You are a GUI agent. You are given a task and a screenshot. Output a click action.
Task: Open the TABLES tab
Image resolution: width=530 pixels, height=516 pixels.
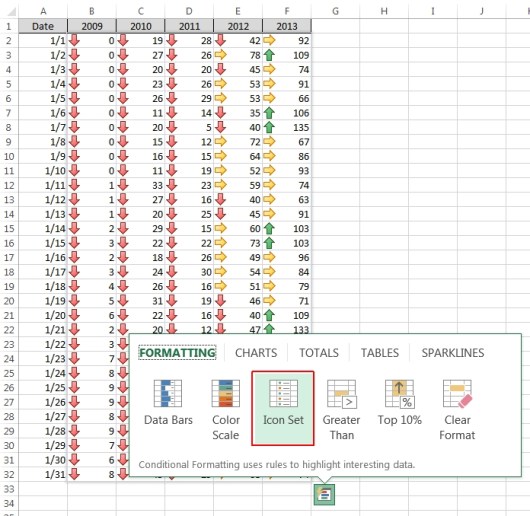380,352
